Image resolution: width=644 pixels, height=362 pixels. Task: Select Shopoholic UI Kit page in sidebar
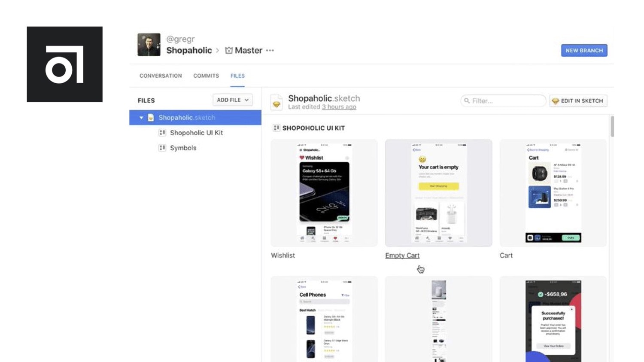pos(195,133)
